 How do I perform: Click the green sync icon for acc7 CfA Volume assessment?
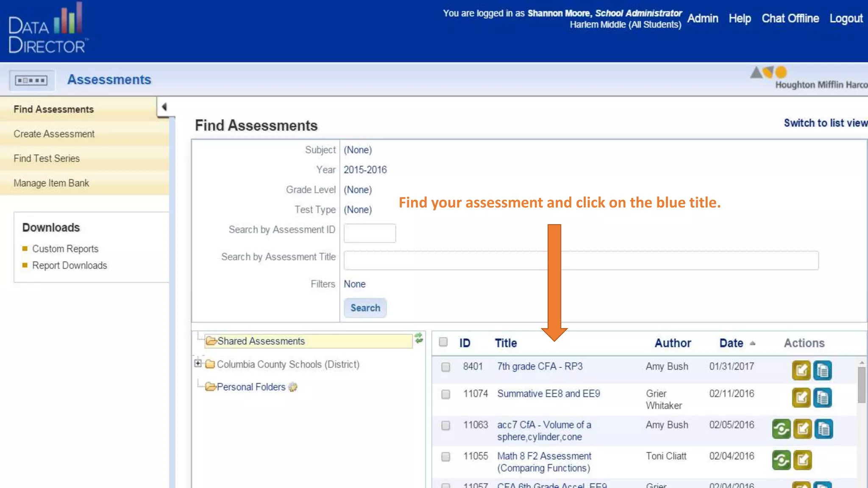(x=781, y=429)
